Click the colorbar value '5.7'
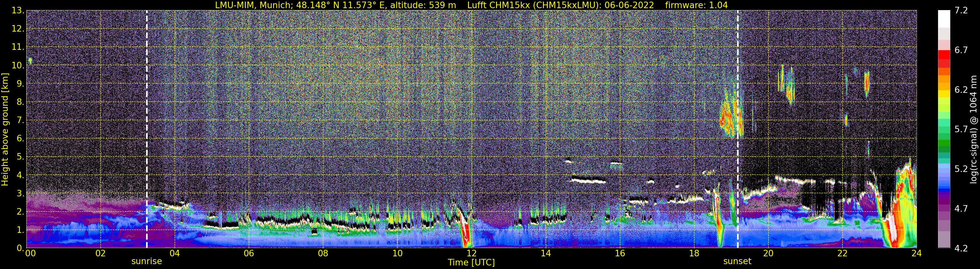This screenshot has width=980, height=269. click(961, 129)
